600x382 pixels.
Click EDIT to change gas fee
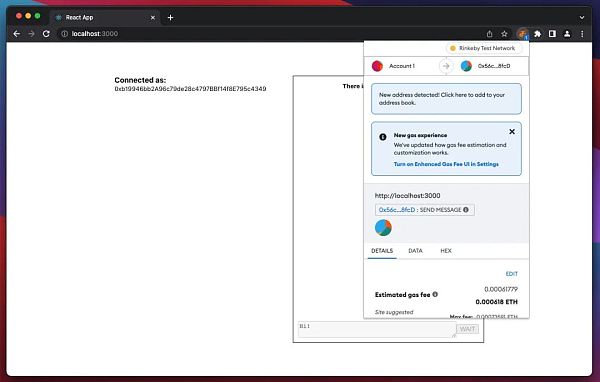[512, 274]
